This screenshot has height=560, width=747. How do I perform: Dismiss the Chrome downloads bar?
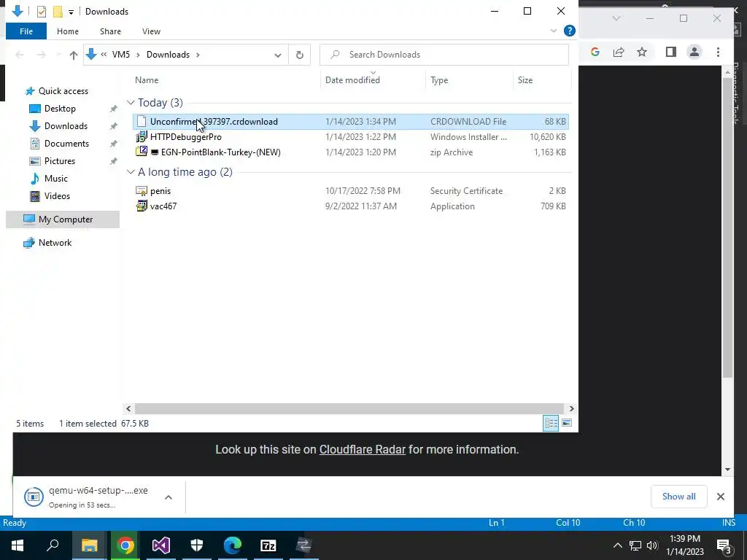720,497
